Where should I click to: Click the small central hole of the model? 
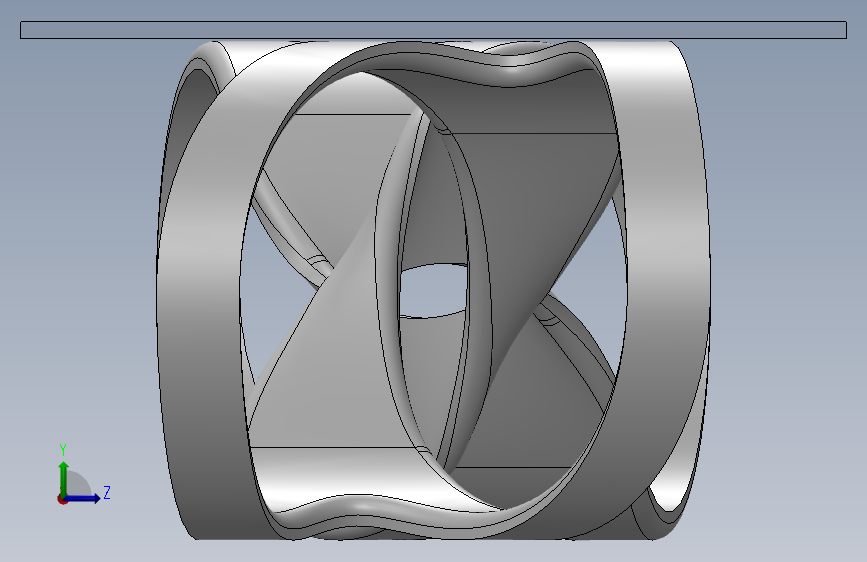pyautogui.click(x=433, y=291)
